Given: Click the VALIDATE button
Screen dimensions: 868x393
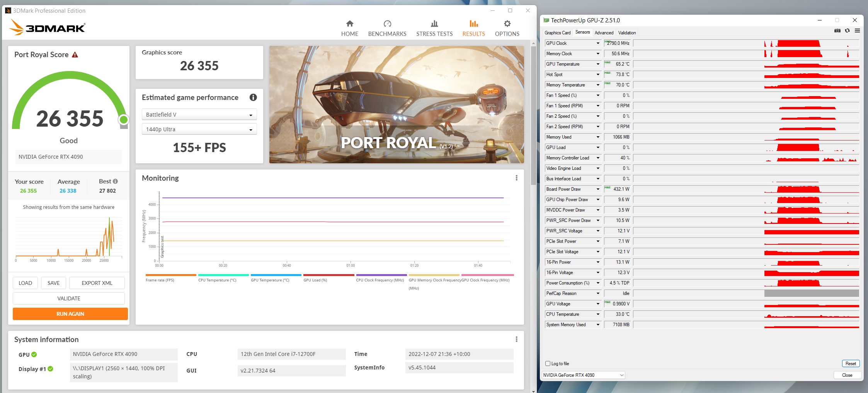Looking at the screenshot, I should point(69,298).
